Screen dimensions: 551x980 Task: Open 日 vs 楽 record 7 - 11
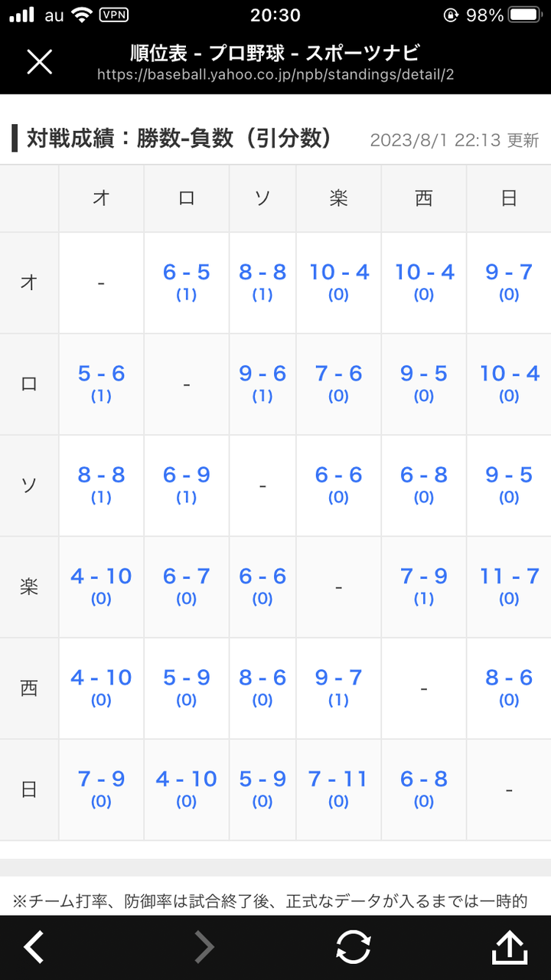tap(338, 779)
